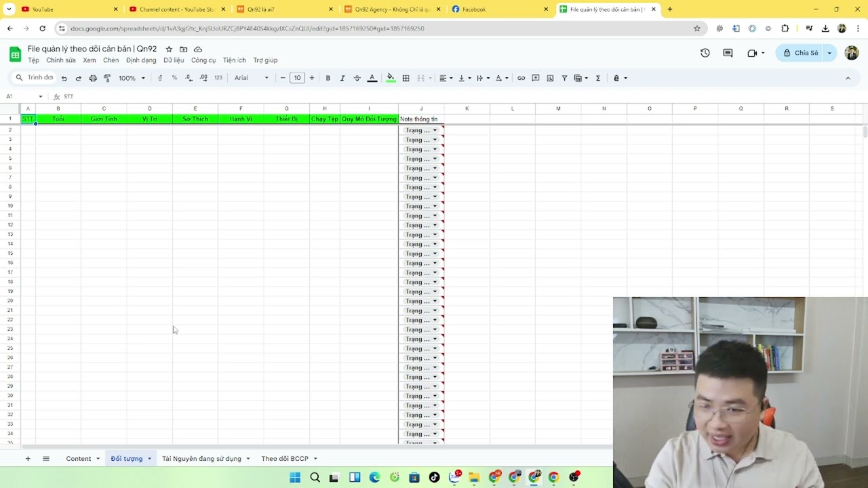This screenshot has width=868, height=488.
Task: Click the Chia sẻ share button
Action: click(x=800, y=53)
